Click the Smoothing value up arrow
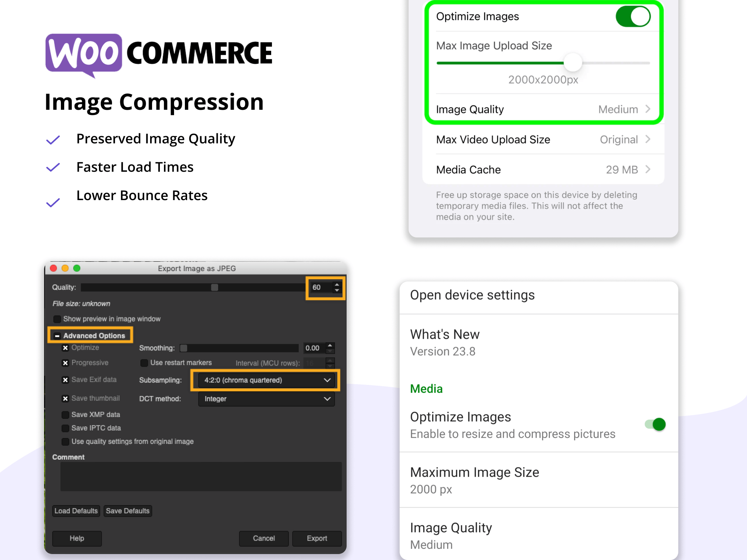Image resolution: width=747 pixels, height=560 pixels. point(330,345)
